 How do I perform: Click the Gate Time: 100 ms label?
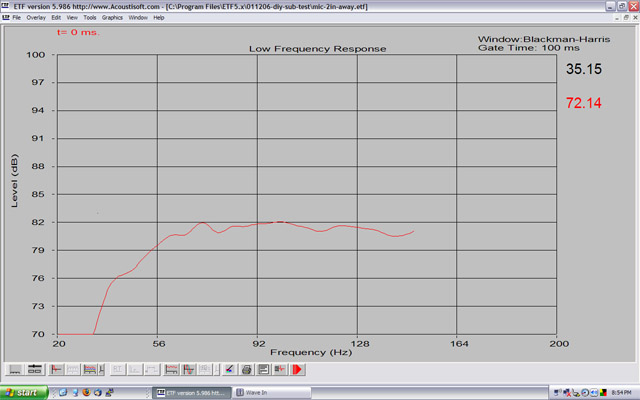click(529, 48)
